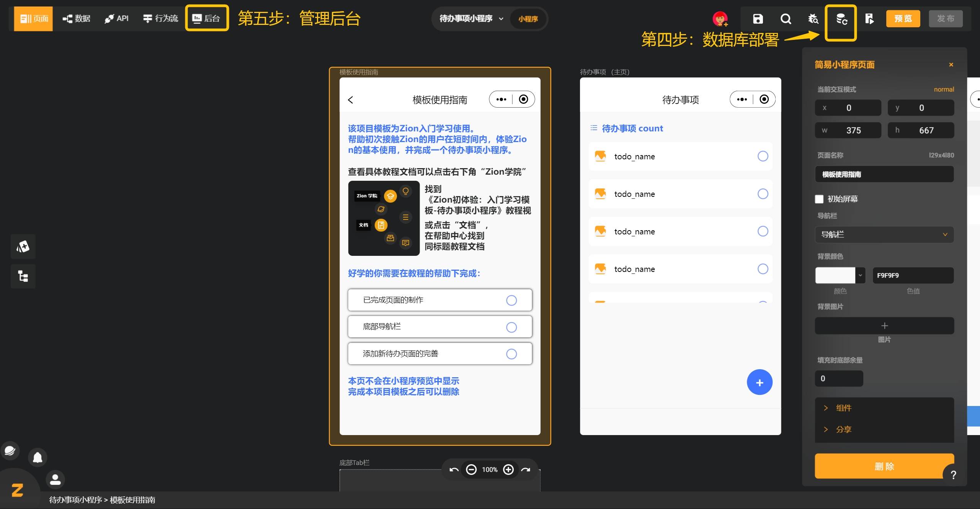Click the planet icon at bottom left

pos(10,451)
